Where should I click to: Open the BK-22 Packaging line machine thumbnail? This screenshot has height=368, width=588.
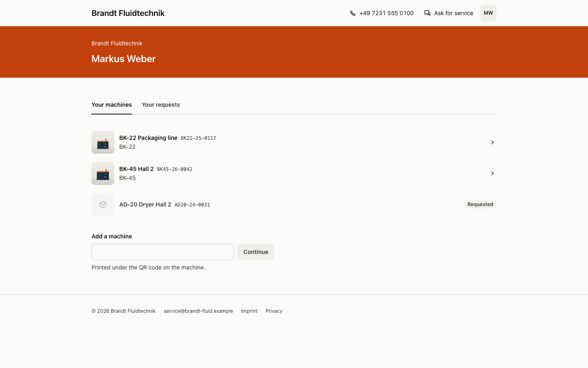103,142
